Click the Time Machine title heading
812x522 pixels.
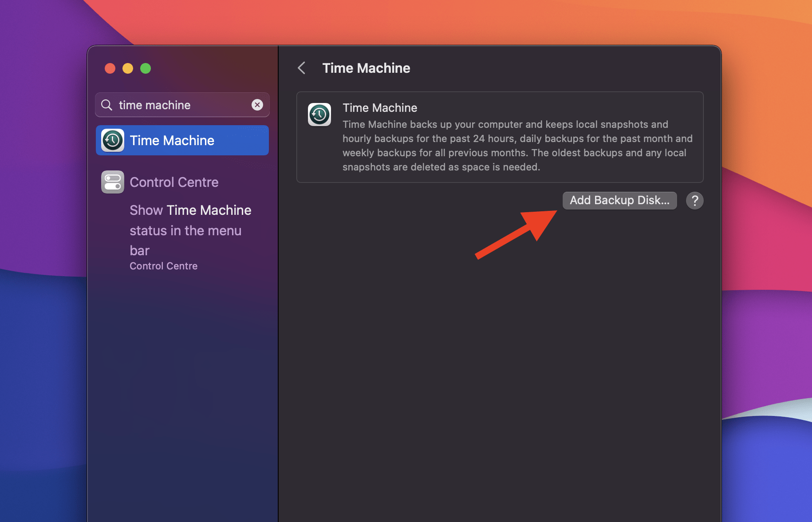tap(366, 68)
